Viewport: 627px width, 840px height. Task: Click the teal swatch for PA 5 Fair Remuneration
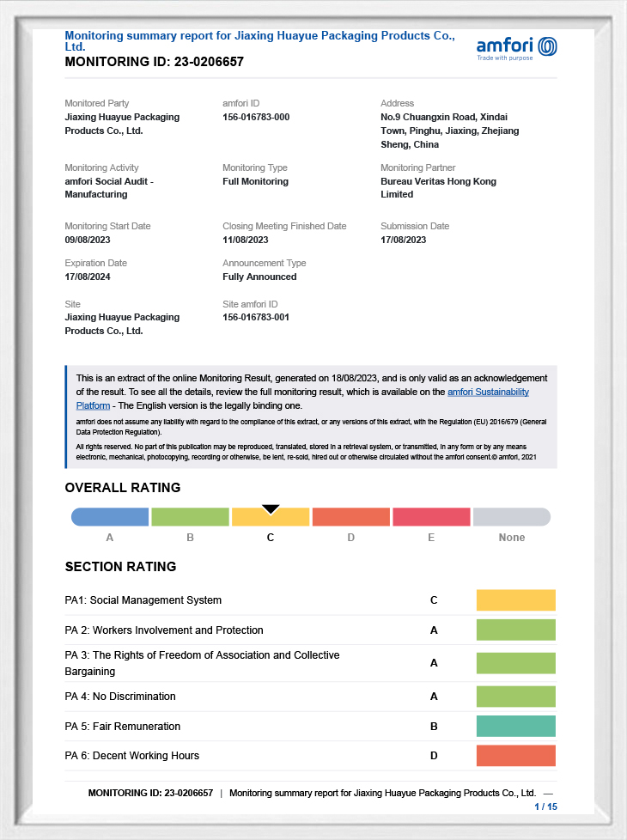515,727
